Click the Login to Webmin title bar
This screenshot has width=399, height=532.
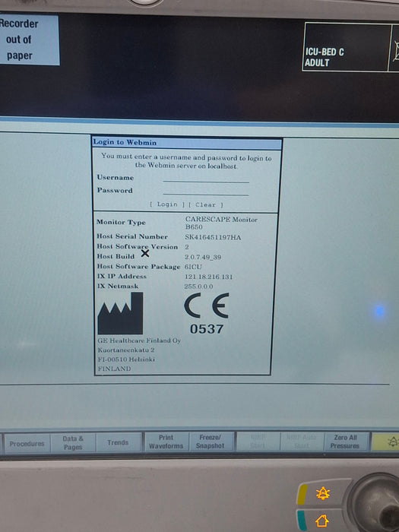tap(187, 143)
